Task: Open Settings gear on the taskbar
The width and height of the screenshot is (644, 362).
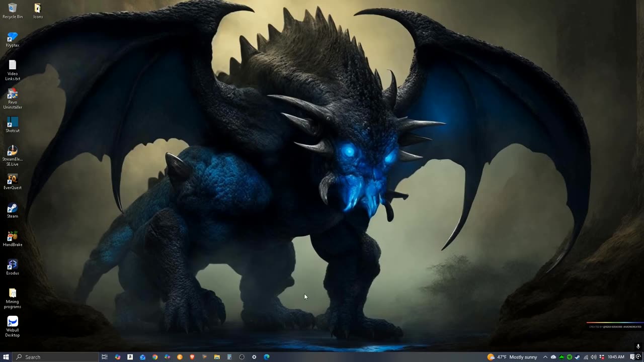Action: 254,357
